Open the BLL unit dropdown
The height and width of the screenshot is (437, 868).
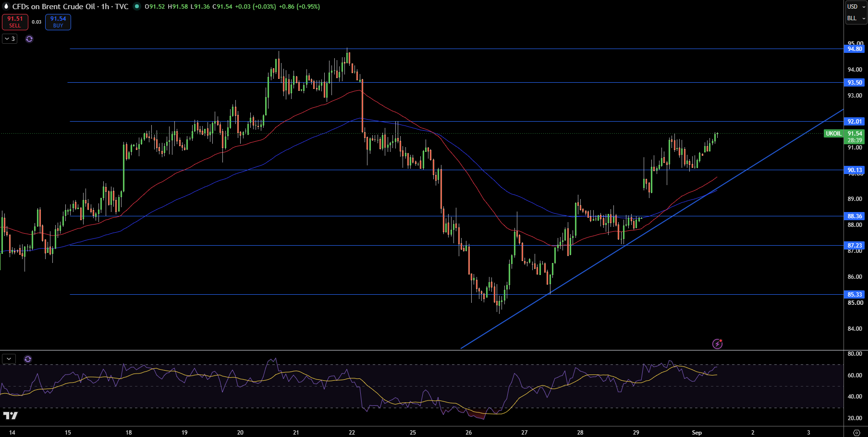(x=856, y=18)
